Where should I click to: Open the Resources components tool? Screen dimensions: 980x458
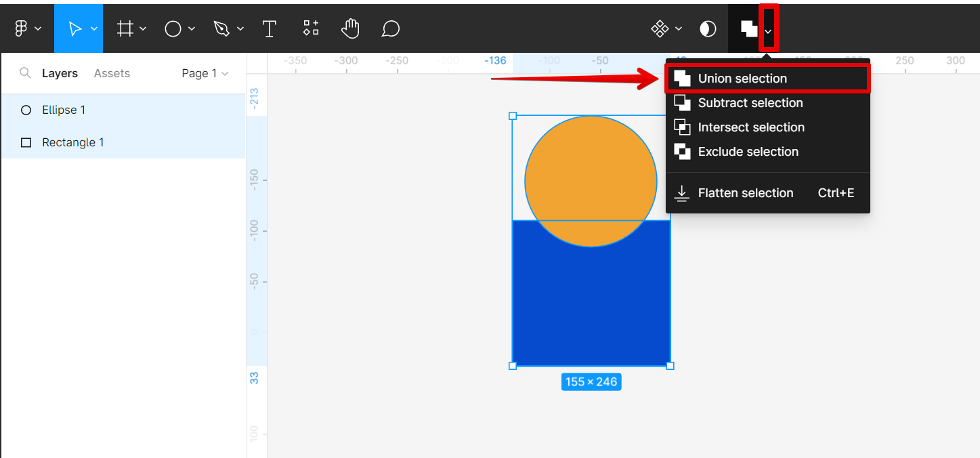[x=311, y=28]
